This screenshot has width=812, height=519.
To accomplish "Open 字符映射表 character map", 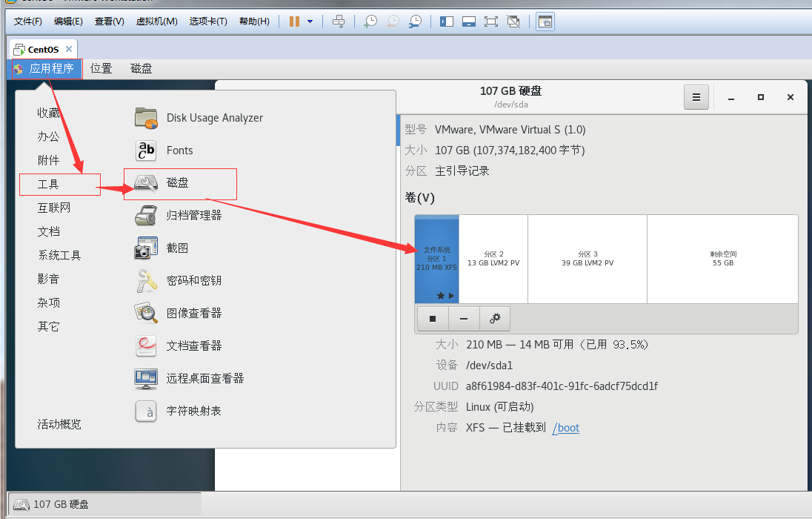I will [178, 411].
